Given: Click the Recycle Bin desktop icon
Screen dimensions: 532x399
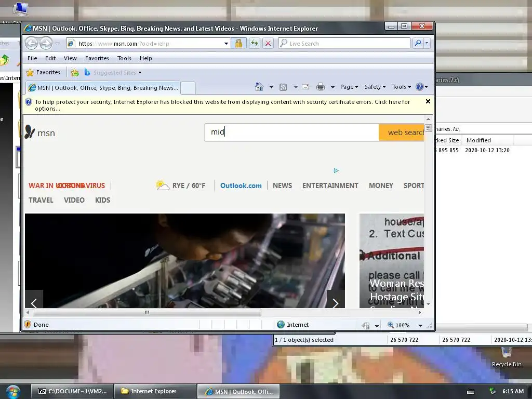Looking at the screenshot, I should pyautogui.click(x=507, y=358).
